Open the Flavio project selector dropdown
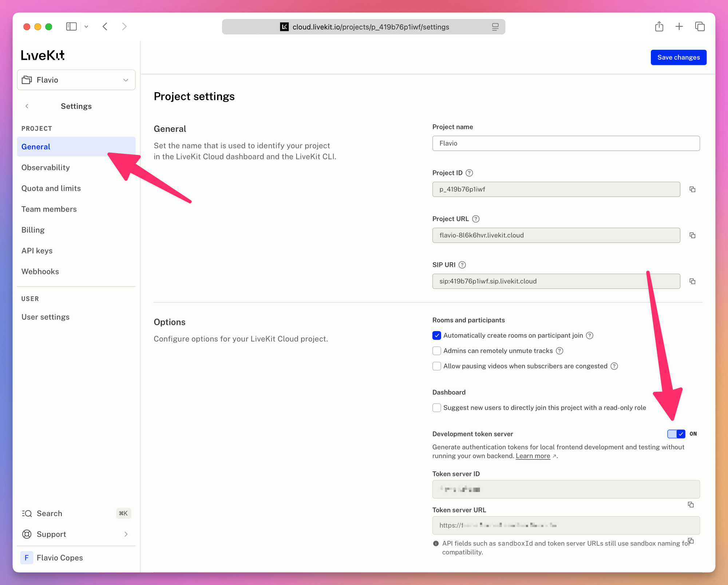 [x=76, y=80]
